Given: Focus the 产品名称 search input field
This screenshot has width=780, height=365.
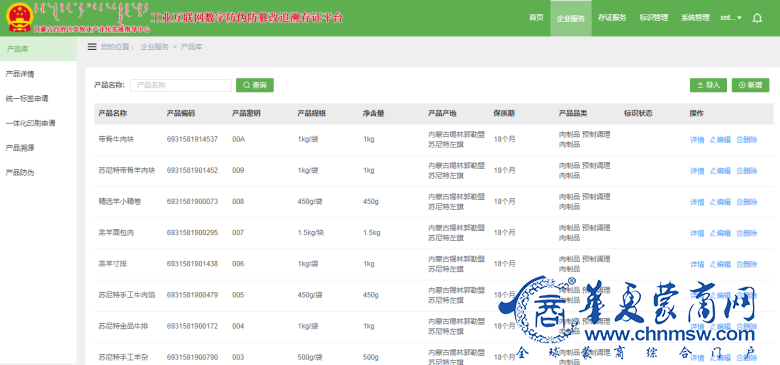Looking at the screenshot, I should (x=181, y=85).
